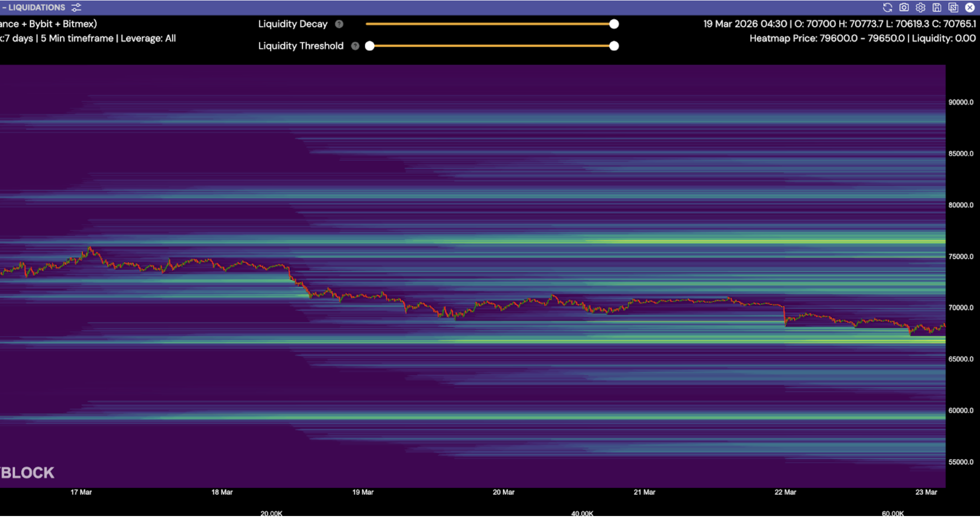Click the 23 Mar date label

click(926, 492)
